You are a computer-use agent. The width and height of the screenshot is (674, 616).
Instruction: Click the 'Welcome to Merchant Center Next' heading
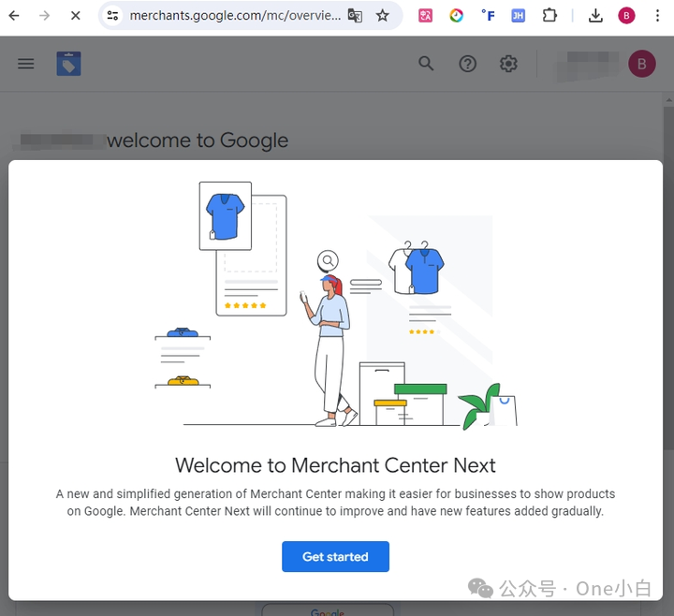pyautogui.click(x=335, y=465)
